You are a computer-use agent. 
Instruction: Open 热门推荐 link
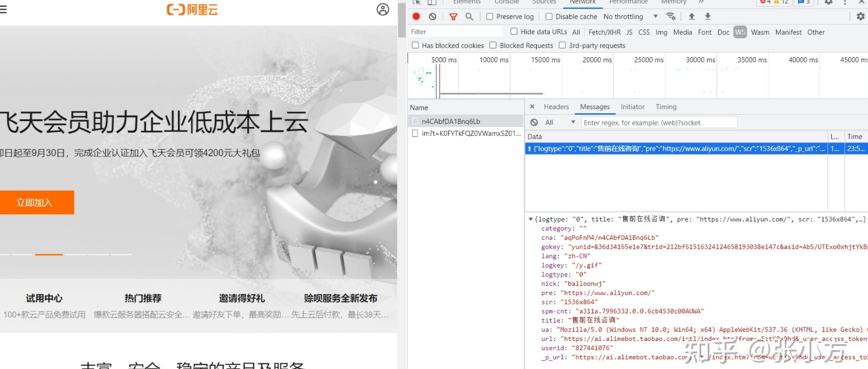143,298
